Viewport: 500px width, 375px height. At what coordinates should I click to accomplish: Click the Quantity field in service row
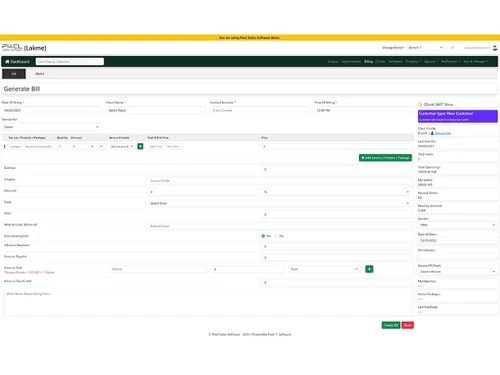(62, 146)
